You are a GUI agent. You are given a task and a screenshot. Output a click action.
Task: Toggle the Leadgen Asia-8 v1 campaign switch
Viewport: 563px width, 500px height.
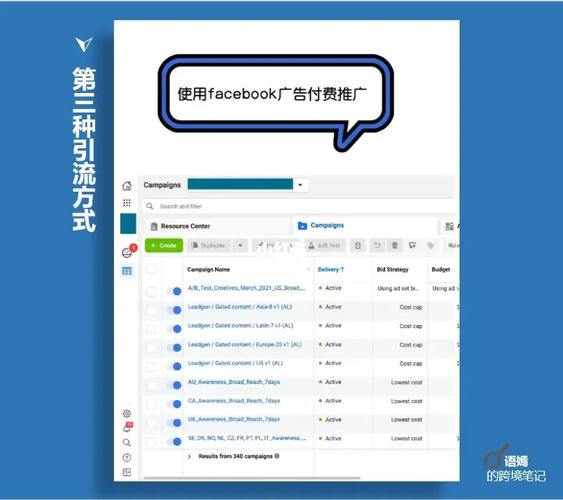pos(175,310)
